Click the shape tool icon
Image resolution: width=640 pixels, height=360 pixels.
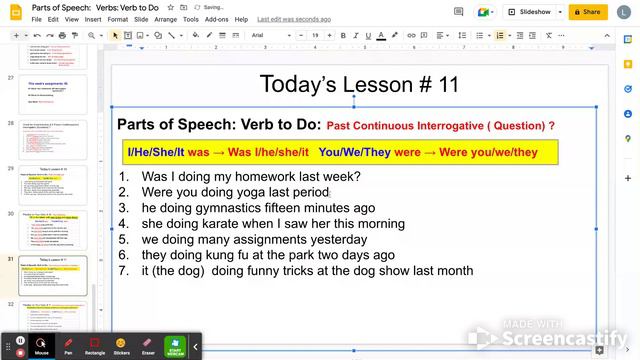pos(158,36)
